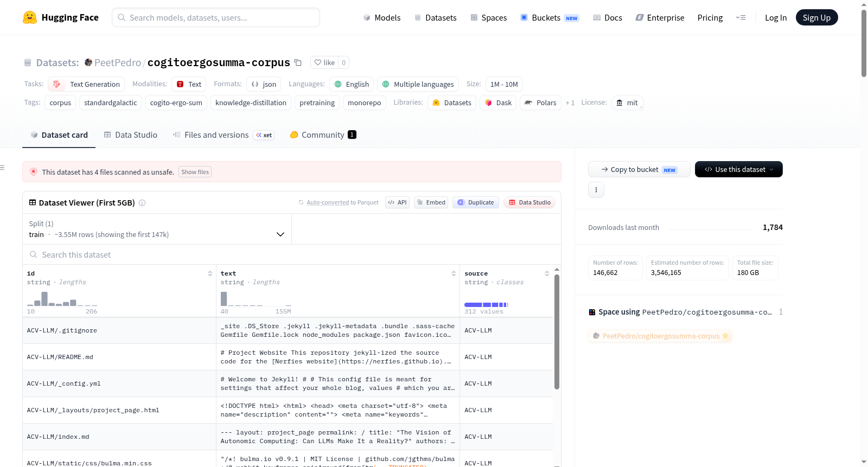Click the dataset table vertical scrollbar
This screenshot has width=868, height=467.
click(x=557, y=331)
